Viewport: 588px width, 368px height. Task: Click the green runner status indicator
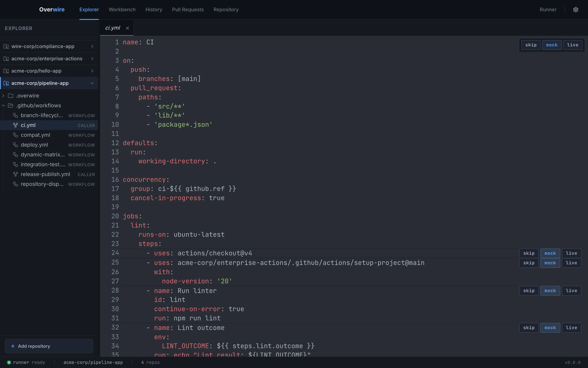pyautogui.click(x=9, y=362)
